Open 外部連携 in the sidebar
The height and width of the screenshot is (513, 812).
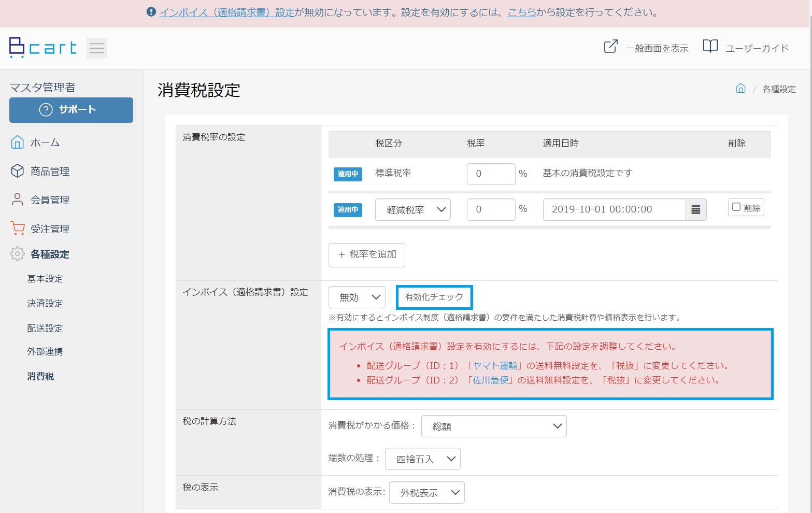tap(45, 352)
